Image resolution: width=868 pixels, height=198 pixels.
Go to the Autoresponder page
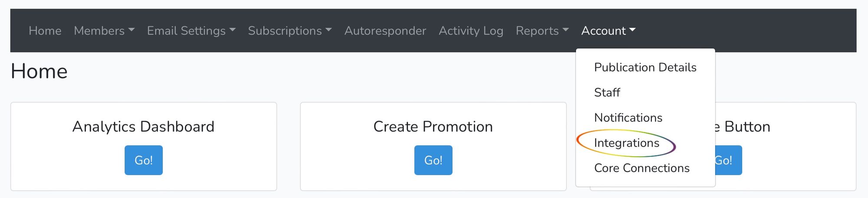(385, 31)
